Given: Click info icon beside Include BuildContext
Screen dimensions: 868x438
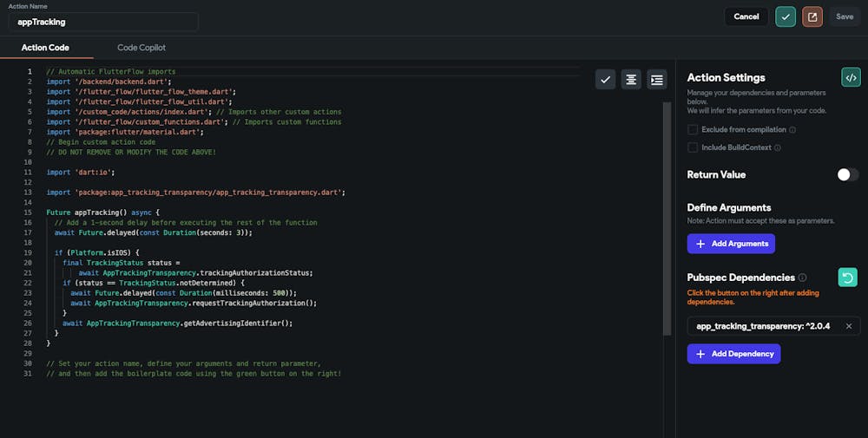Looking at the screenshot, I should click(x=778, y=147).
